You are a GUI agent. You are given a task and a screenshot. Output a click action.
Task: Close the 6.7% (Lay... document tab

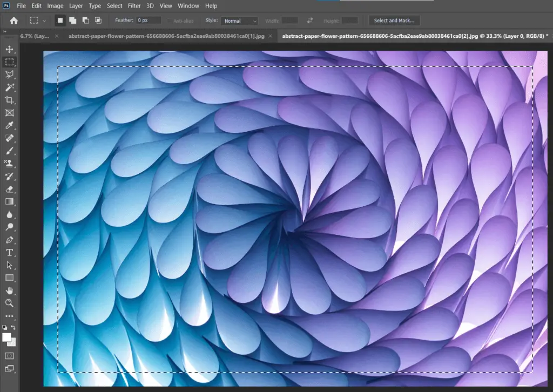(56, 36)
